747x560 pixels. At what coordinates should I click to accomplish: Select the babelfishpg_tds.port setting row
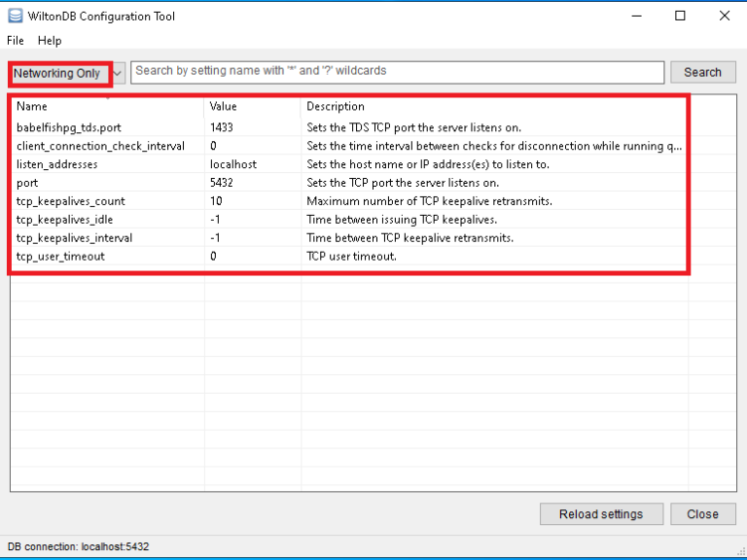click(69, 127)
